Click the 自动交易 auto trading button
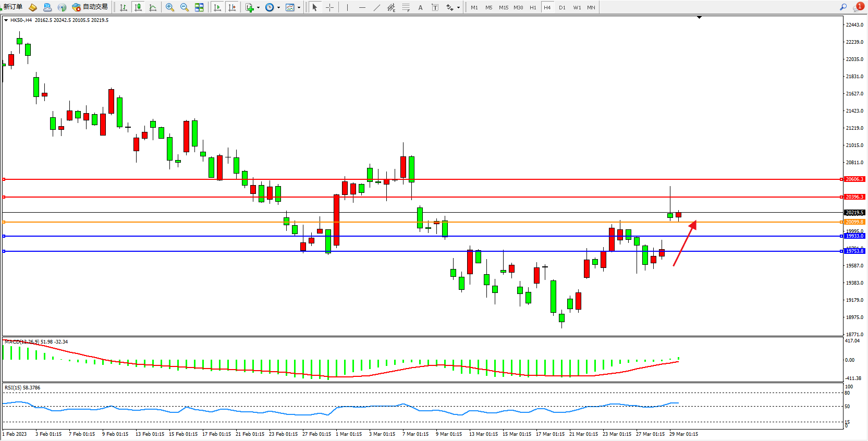 (x=90, y=7)
